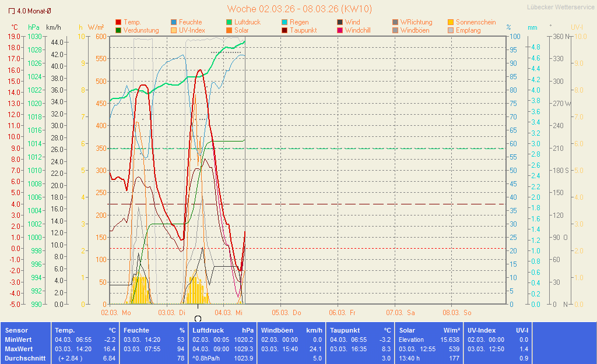Click the Windböen legend label

415,30
